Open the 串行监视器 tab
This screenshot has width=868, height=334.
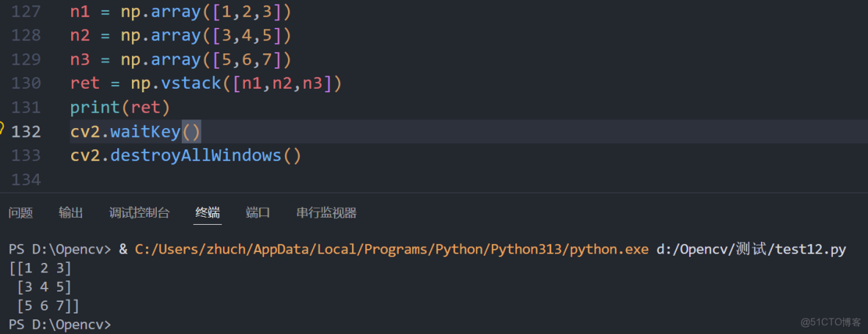pyautogui.click(x=326, y=212)
